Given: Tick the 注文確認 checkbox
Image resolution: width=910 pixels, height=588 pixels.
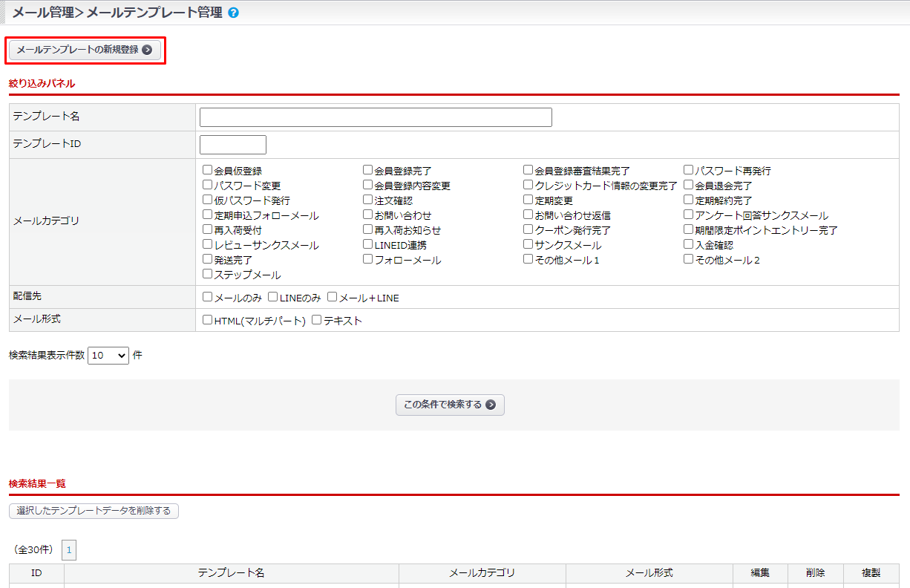Looking at the screenshot, I should point(368,200).
